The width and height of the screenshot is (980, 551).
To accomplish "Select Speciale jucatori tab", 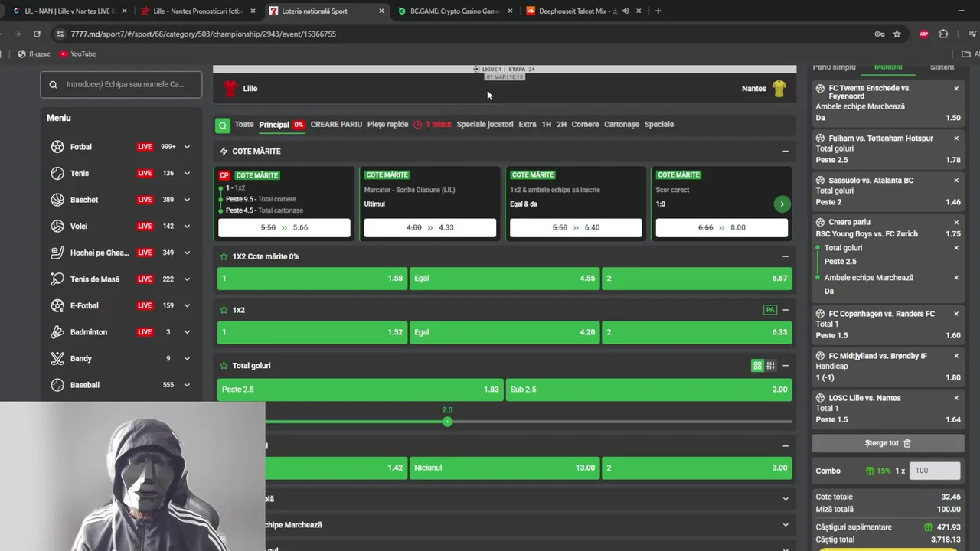I will (485, 124).
